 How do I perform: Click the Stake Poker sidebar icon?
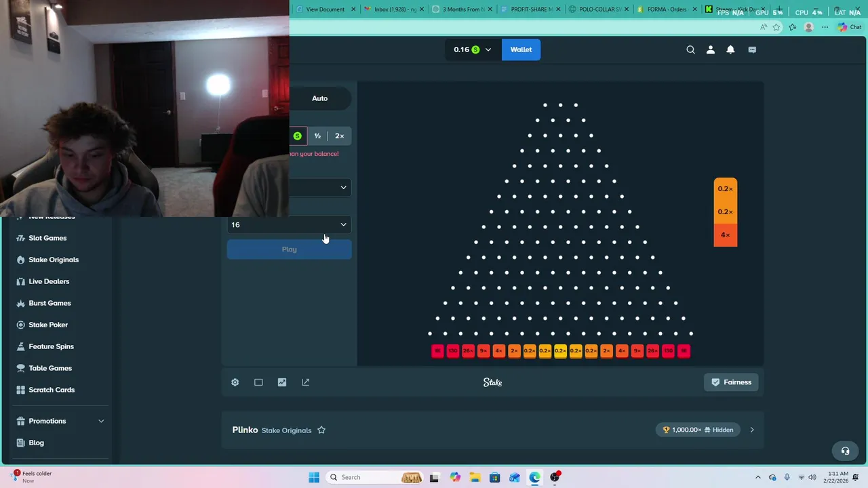[20, 325]
